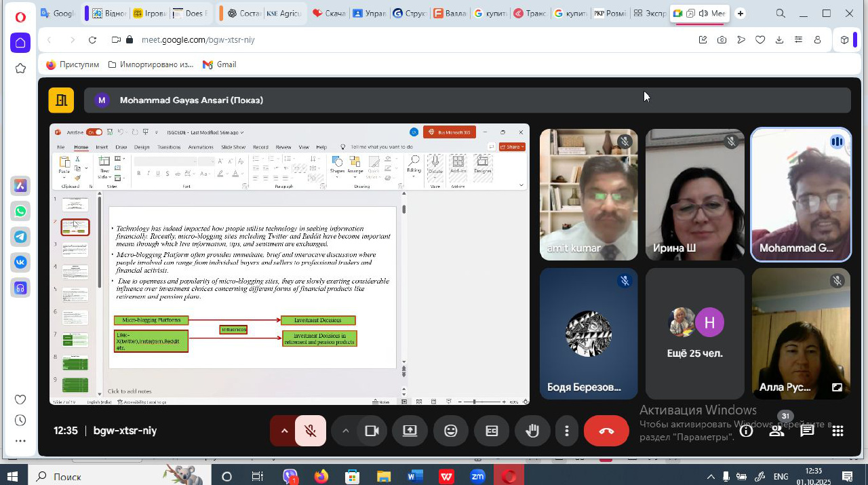This screenshot has width=868, height=485.
Task: Expand audio settings arrow beside microphone
Action: tap(284, 431)
